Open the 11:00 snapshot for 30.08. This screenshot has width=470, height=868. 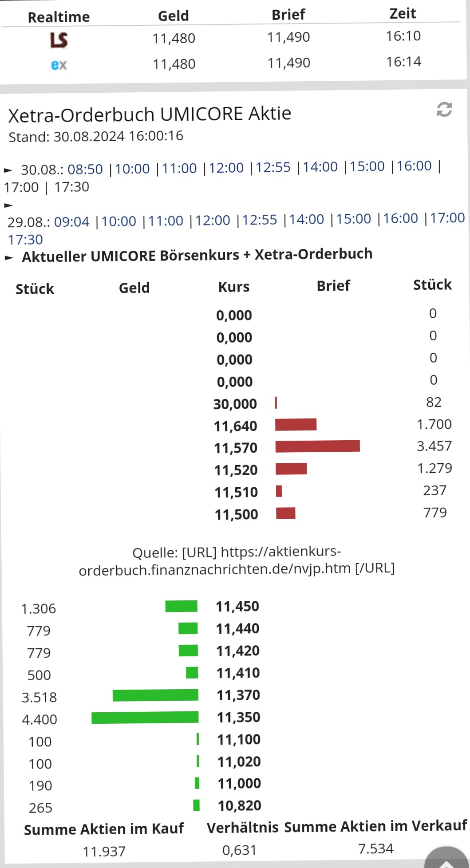(180, 168)
